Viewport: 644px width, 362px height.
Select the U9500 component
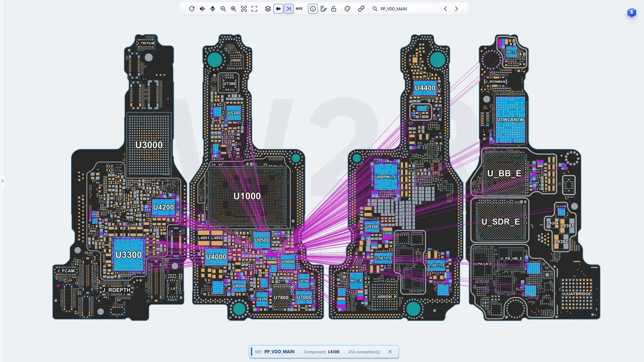(262, 240)
